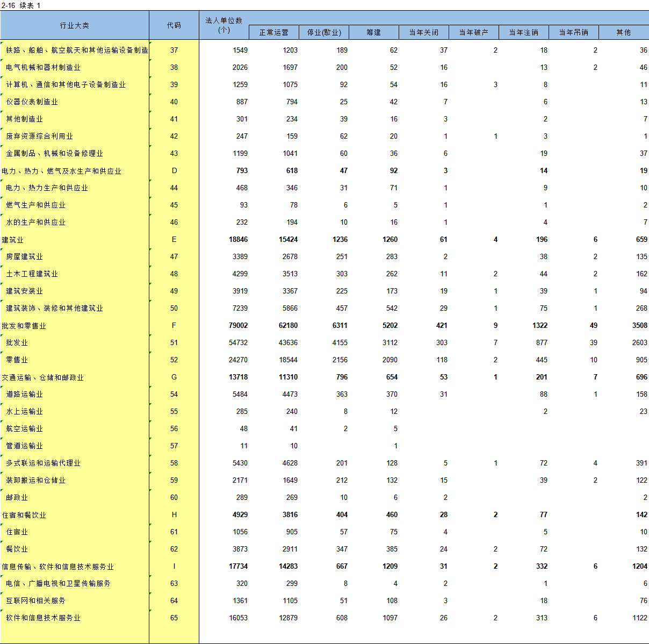Select the row label 软件和信息技术服务业
The width and height of the screenshot is (649, 644).
(43, 618)
